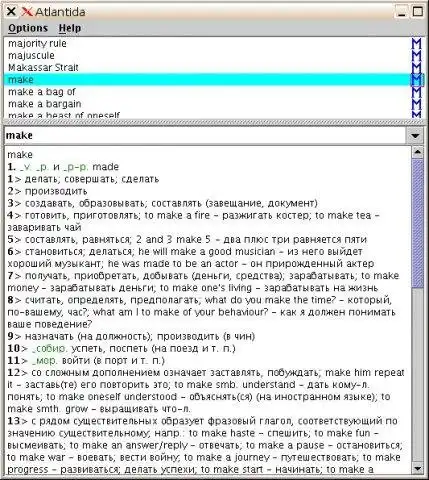Click the M dictionary icon beside 'majority rule'
429x480 pixels.
(x=416, y=44)
